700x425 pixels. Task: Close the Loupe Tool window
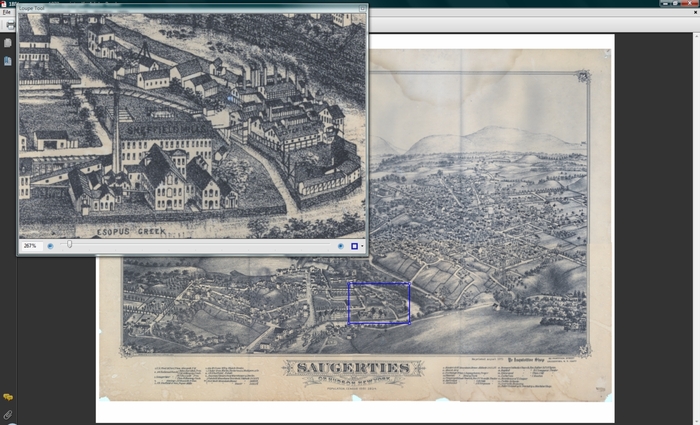point(362,8)
